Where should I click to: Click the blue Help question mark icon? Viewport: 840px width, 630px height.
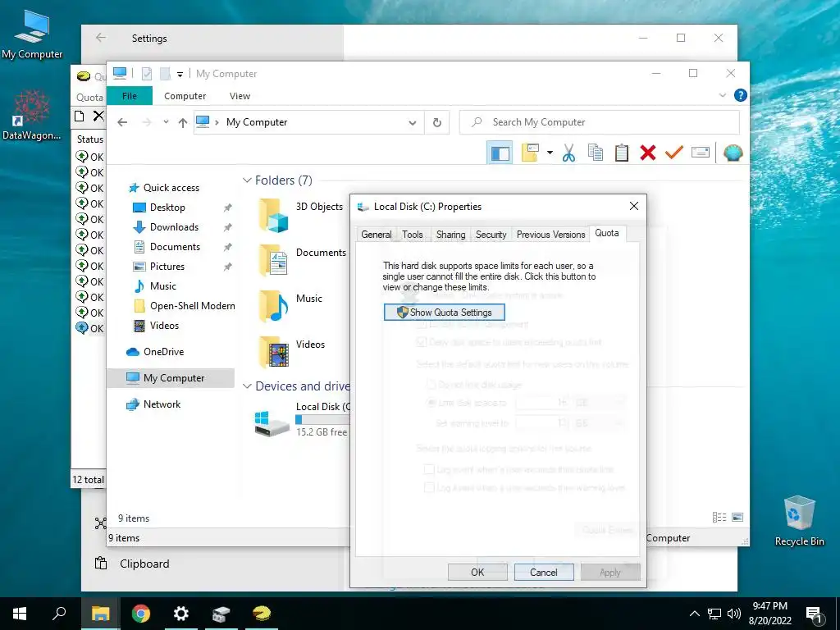[741, 95]
